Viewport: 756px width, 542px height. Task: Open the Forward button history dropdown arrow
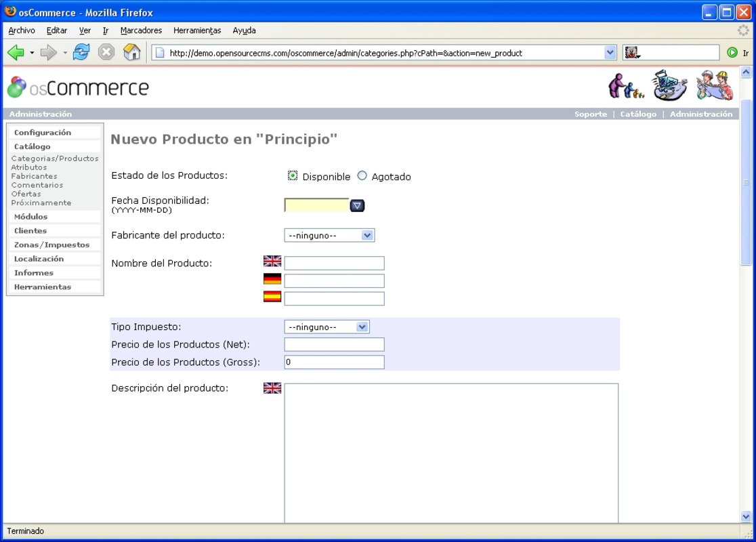pos(64,53)
